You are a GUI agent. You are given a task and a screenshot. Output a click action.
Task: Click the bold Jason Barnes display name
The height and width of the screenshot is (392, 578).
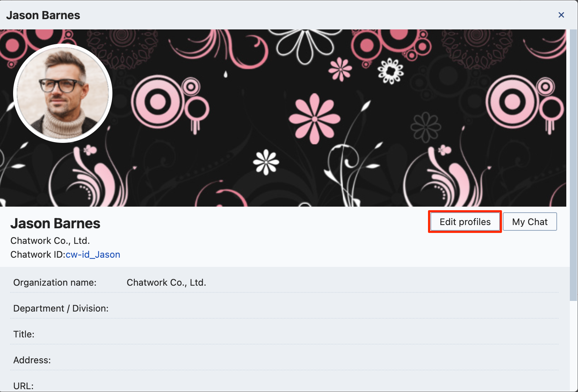point(55,223)
